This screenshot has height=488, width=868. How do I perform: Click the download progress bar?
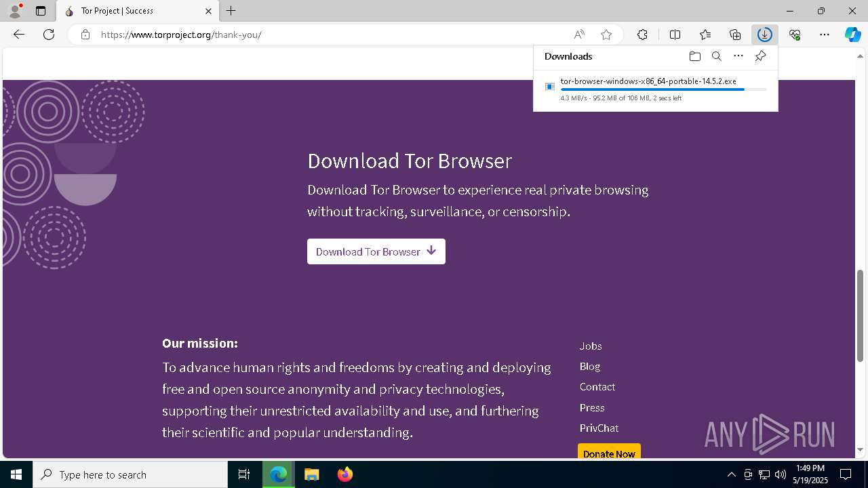(x=664, y=89)
